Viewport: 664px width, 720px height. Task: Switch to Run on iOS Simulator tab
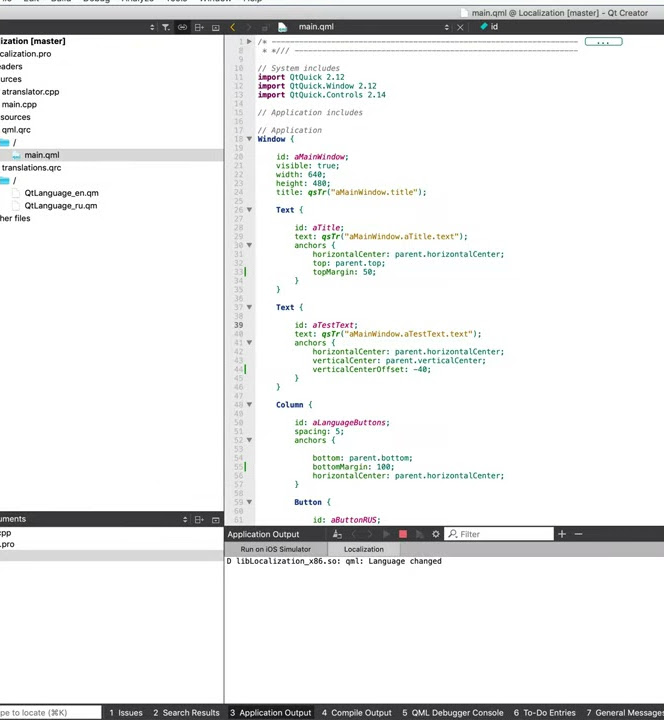(276, 549)
